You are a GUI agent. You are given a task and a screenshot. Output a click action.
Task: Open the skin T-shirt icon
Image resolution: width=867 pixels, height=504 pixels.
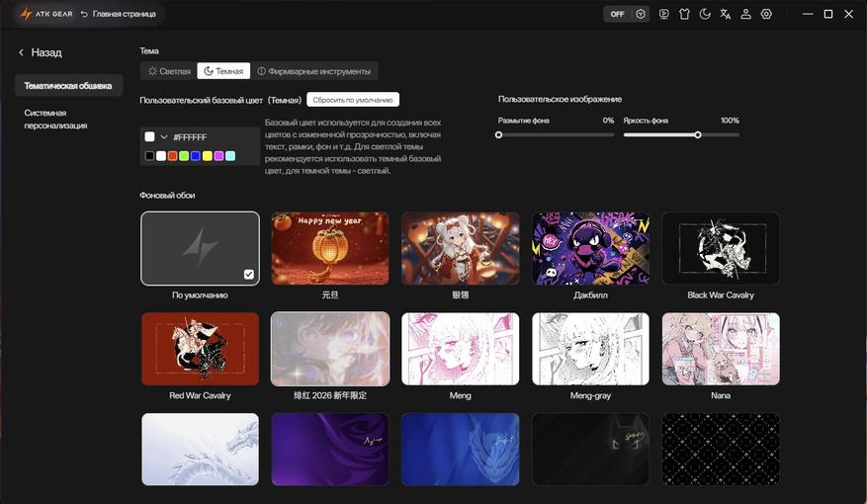[684, 14]
